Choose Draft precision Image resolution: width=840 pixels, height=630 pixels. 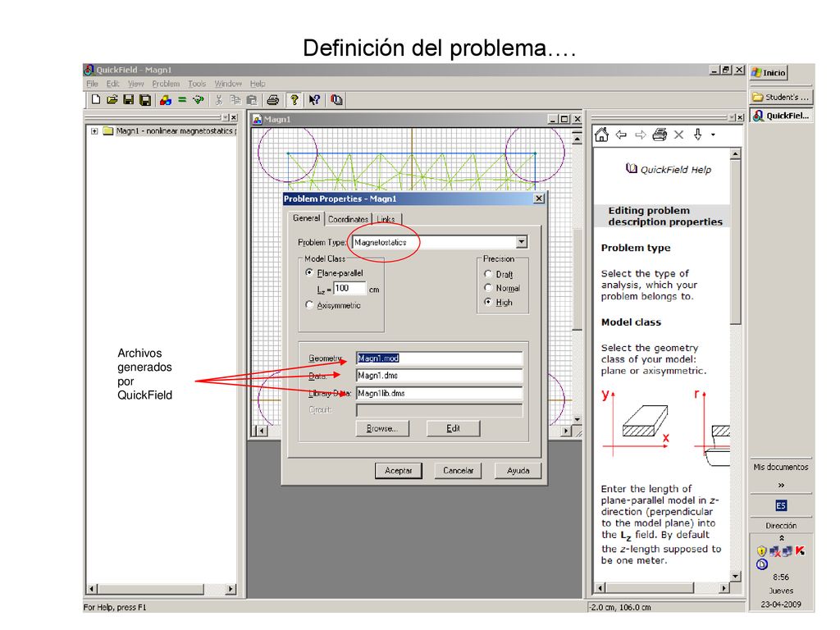(488, 274)
